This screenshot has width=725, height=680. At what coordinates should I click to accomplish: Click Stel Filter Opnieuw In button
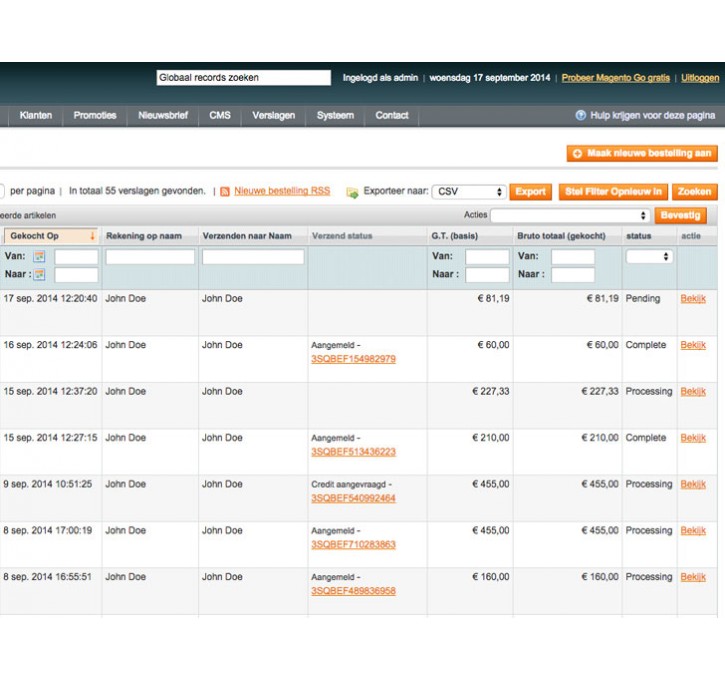[x=613, y=192]
